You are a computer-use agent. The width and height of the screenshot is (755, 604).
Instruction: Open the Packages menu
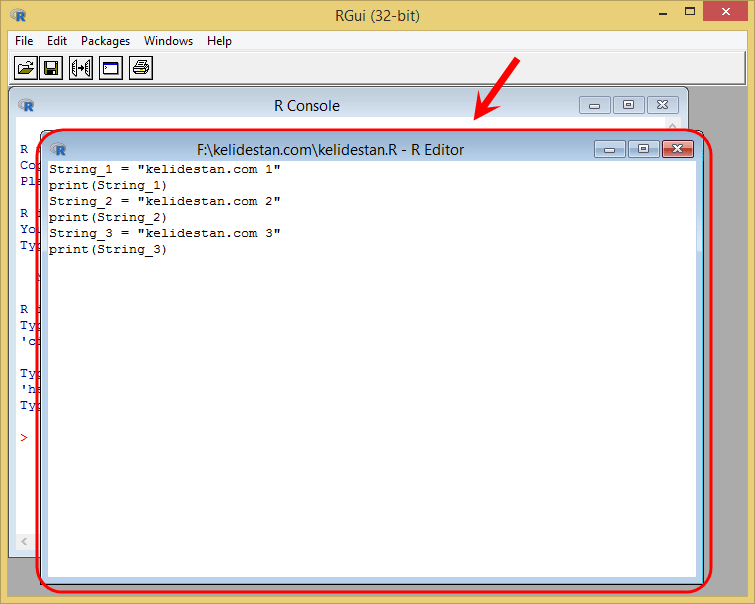105,41
